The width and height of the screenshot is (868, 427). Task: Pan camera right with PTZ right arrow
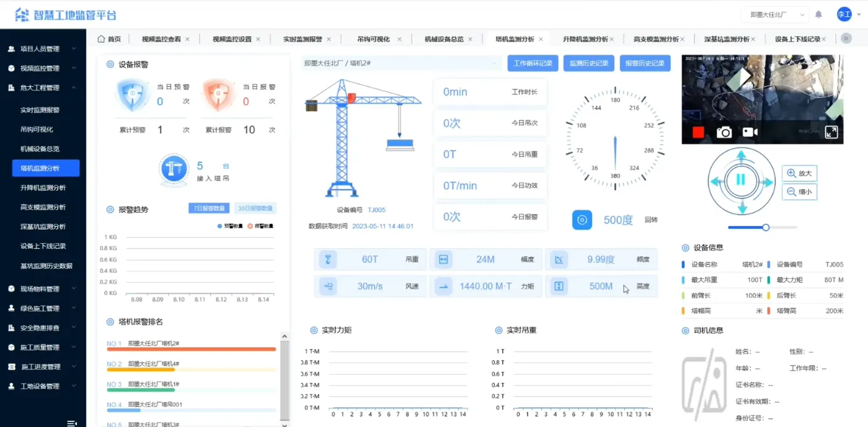(766, 182)
